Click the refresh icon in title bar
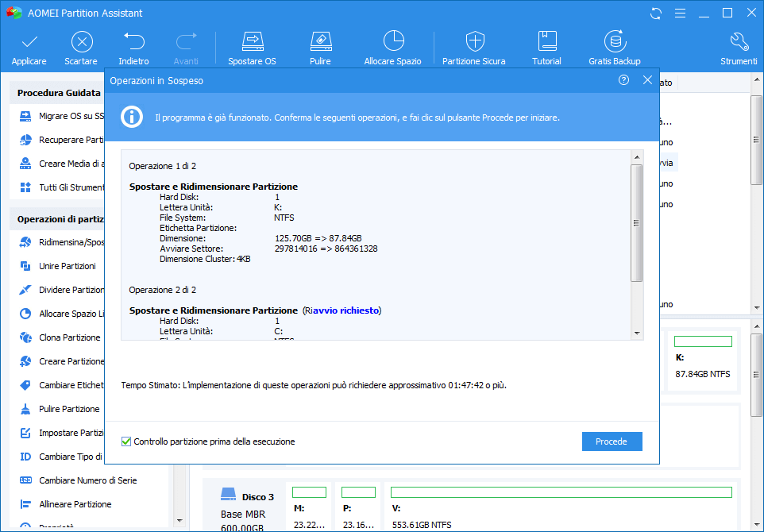Viewport: 764px width, 532px height. tap(656, 13)
